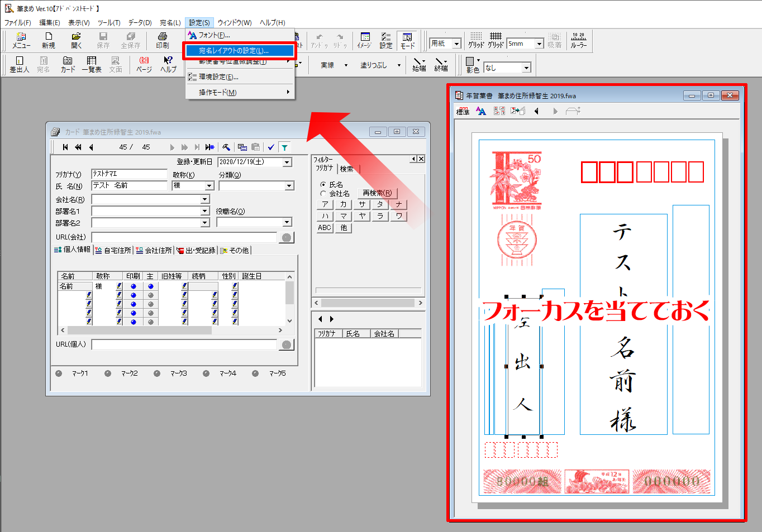Click the ページ toolbar icon

[144, 65]
